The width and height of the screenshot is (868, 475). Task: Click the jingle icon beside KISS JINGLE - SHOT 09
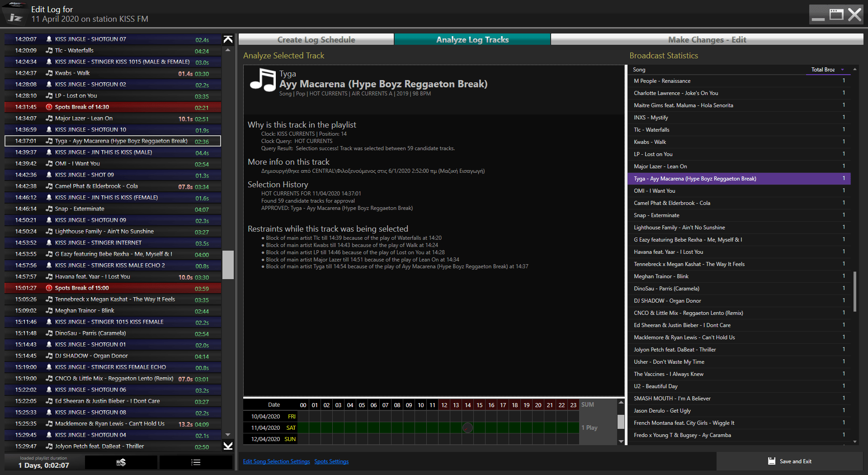(49, 175)
